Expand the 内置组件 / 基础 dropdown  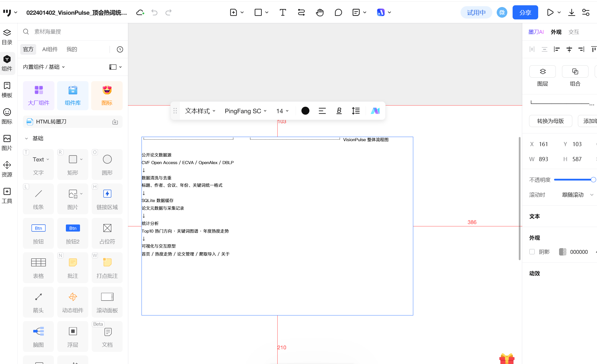tap(44, 67)
